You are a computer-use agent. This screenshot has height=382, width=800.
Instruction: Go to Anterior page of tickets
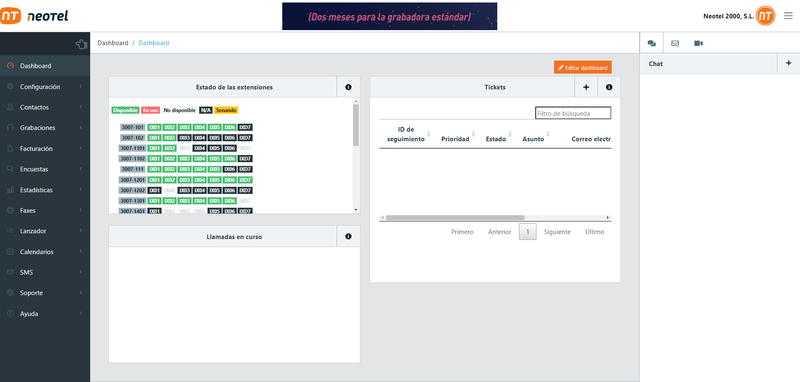click(499, 232)
